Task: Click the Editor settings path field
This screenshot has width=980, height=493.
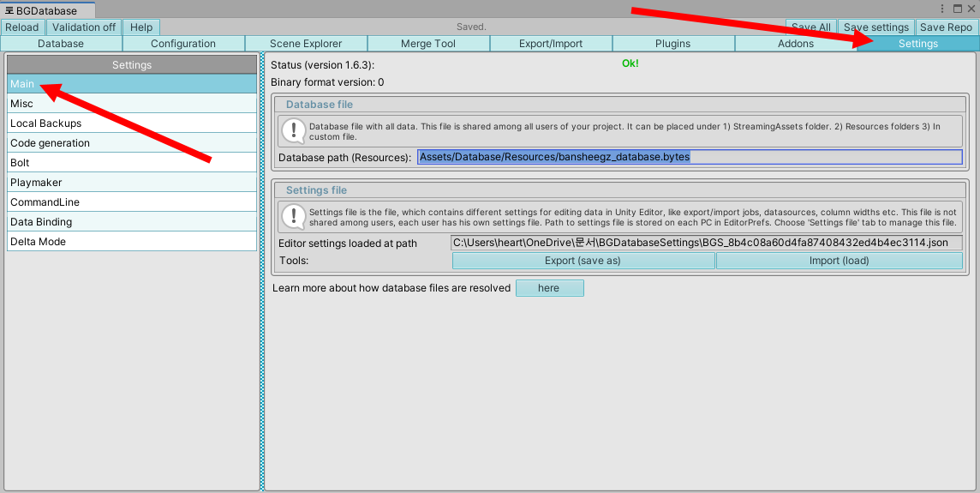Action: pyautogui.click(x=706, y=243)
